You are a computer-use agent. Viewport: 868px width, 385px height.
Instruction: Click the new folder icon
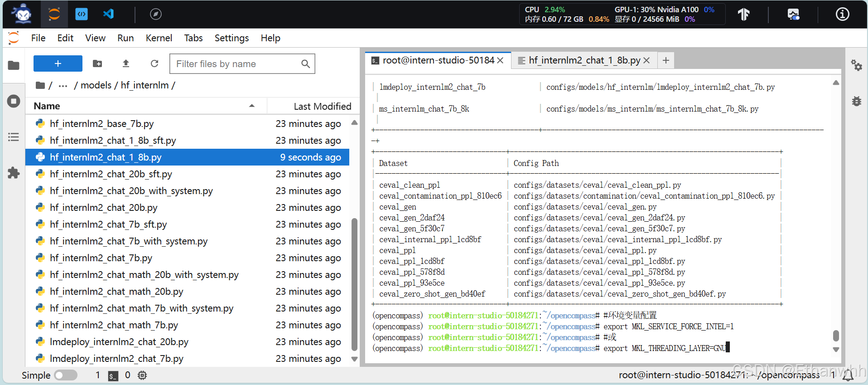[x=97, y=63]
